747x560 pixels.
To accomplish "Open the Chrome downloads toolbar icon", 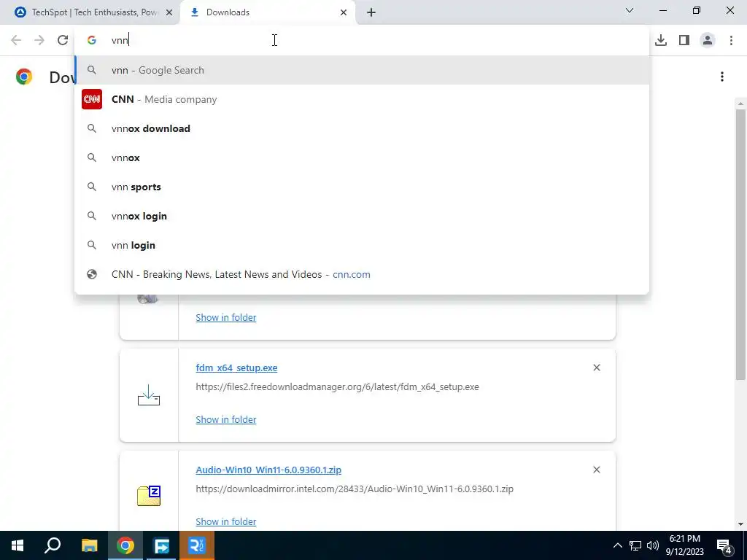I will [x=661, y=40].
